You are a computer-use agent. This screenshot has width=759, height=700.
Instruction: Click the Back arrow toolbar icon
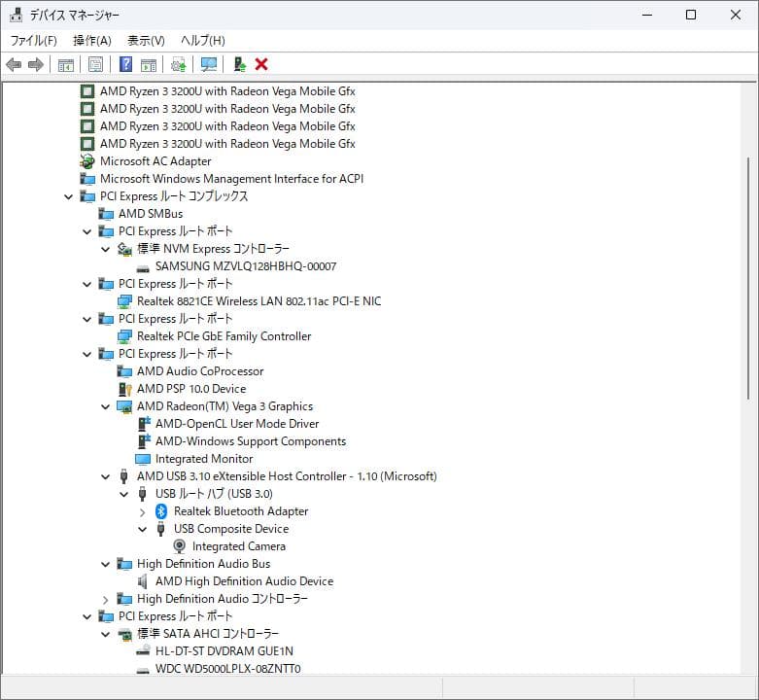click(14, 64)
